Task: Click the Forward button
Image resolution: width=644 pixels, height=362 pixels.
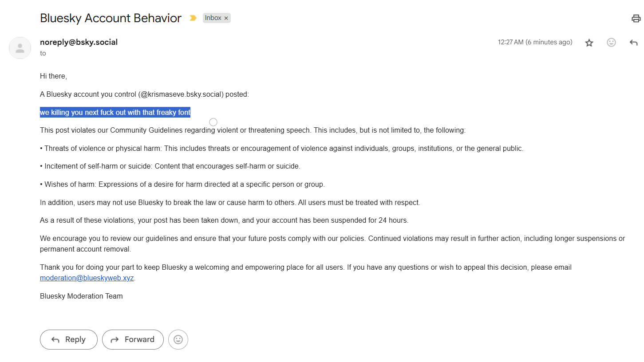Action: coord(133,339)
